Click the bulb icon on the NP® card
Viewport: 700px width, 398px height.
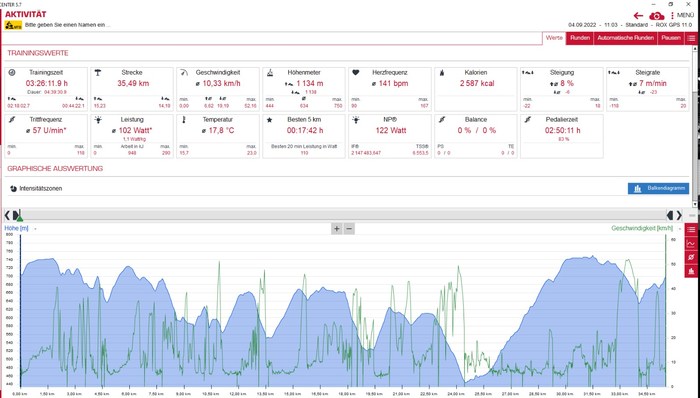[x=356, y=120]
